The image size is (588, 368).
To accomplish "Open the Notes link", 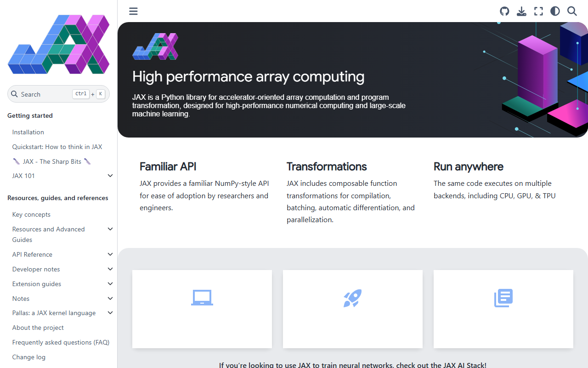I will click(x=21, y=299).
